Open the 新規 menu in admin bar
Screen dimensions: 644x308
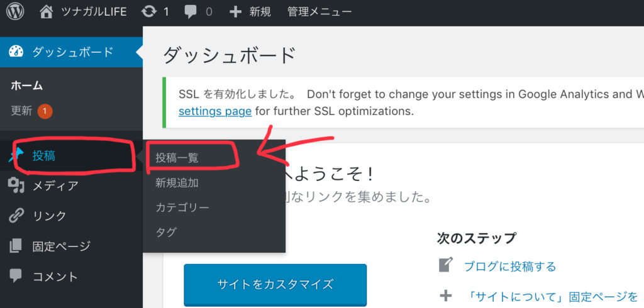coord(260,12)
